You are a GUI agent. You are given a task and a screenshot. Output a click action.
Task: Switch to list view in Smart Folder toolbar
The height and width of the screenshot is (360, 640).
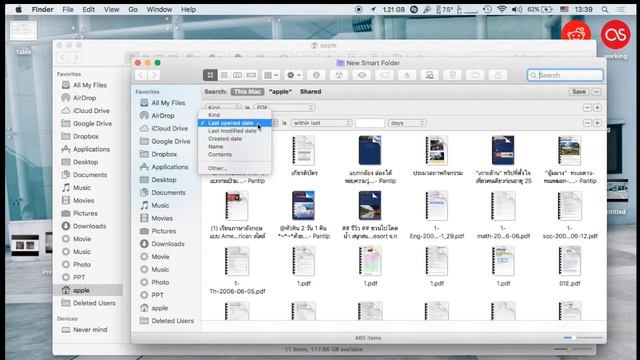point(224,75)
